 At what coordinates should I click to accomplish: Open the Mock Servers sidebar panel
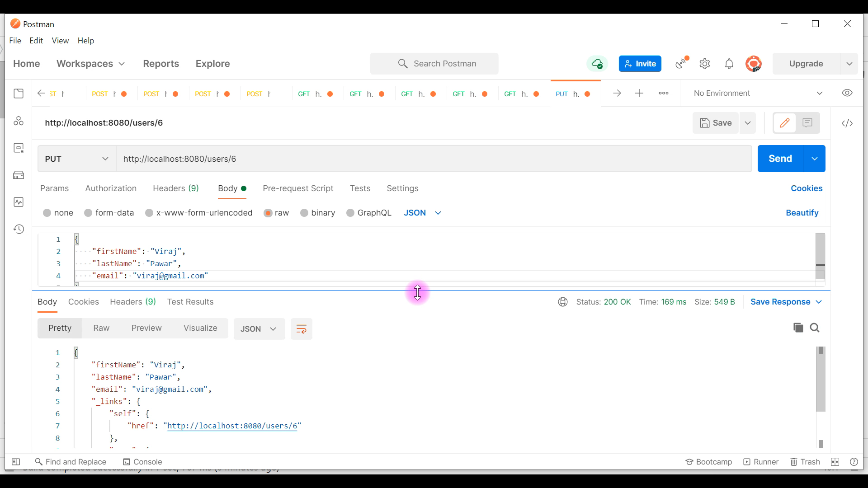click(x=19, y=175)
